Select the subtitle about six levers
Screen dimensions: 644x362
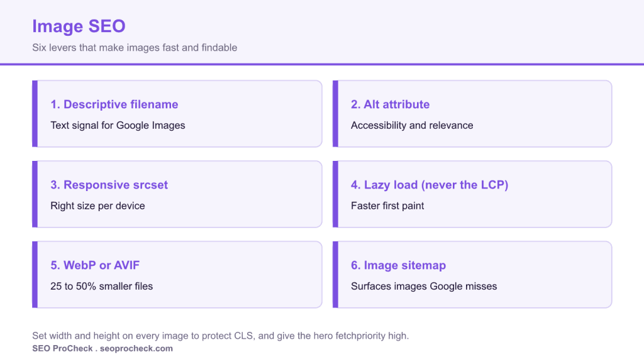(x=135, y=48)
